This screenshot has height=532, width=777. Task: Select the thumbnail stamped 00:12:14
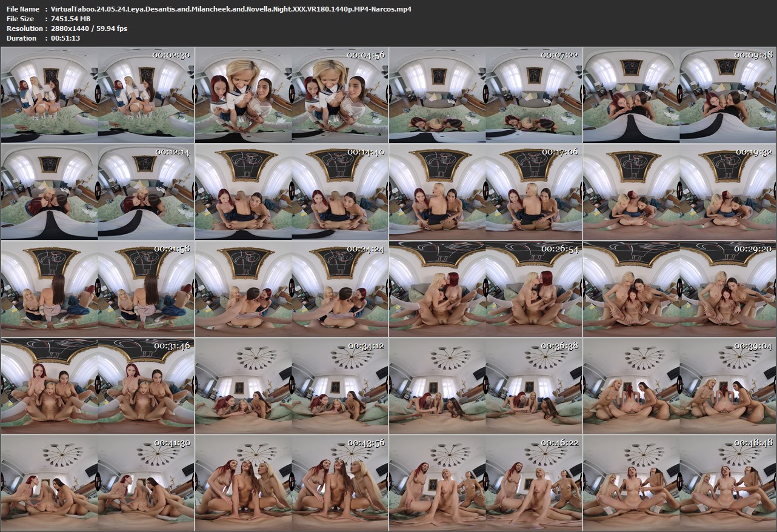98,191
